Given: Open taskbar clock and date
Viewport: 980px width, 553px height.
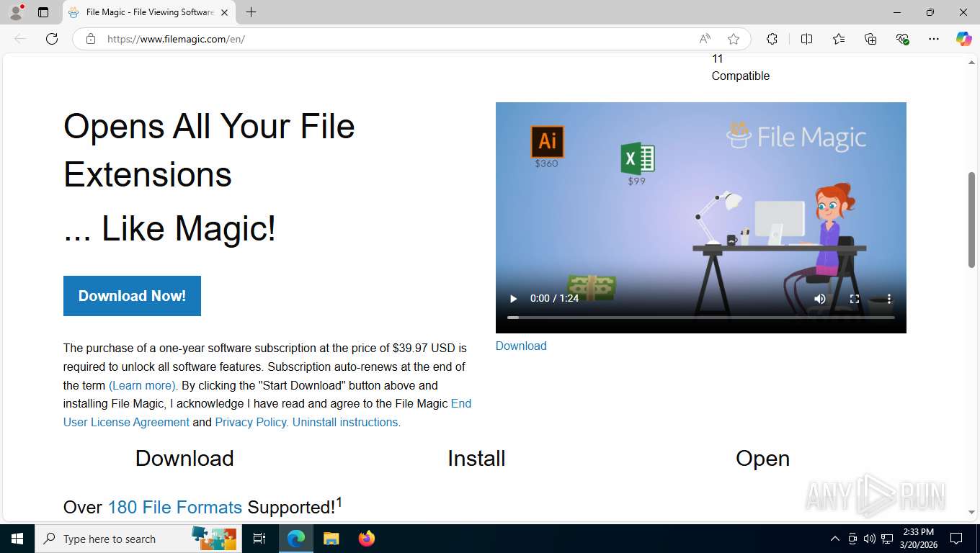Looking at the screenshot, I should pyautogui.click(x=918, y=539).
